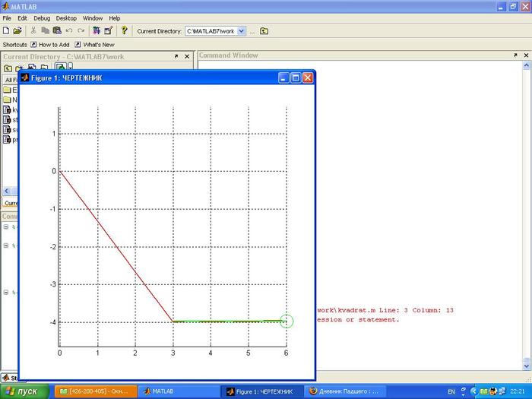Click the How to Add shortcut link

(49, 45)
